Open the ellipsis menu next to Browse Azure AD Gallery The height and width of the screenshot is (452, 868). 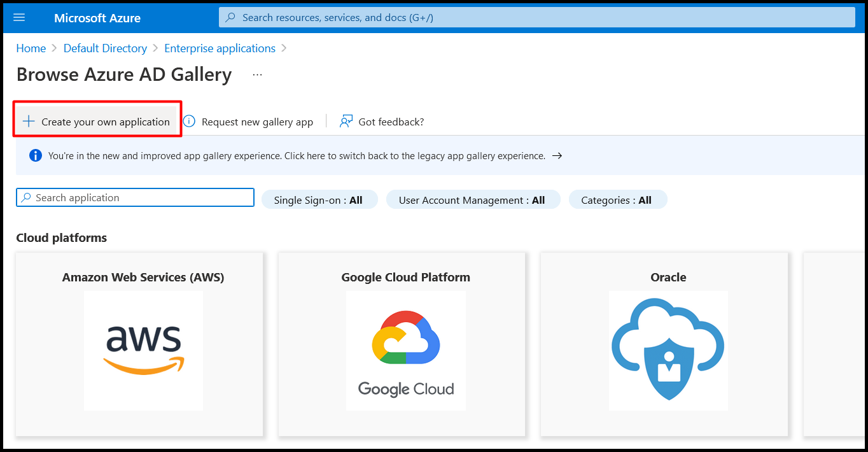(x=257, y=74)
